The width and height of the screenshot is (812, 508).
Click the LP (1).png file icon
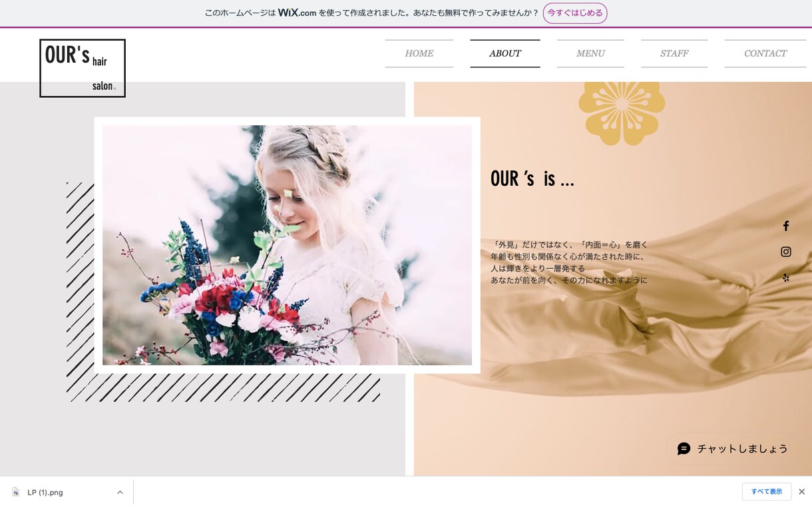pyautogui.click(x=15, y=493)
